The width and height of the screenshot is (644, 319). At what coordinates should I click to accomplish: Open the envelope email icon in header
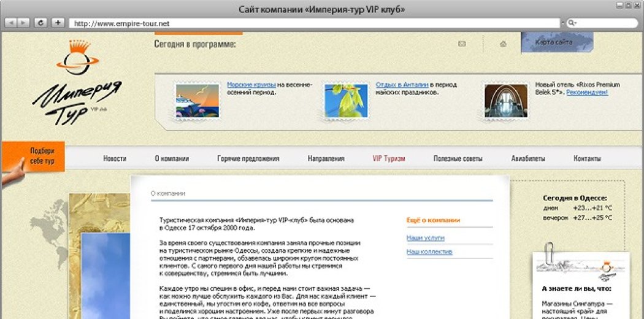pos(462,44)
